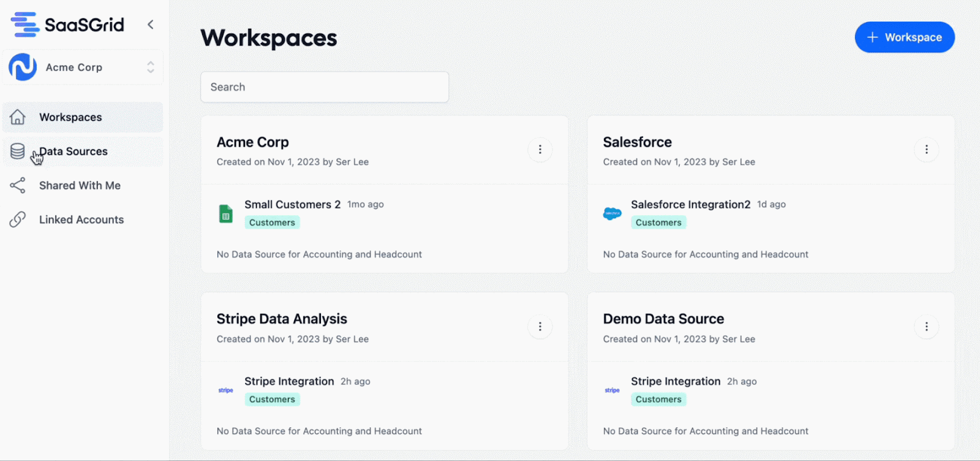
Task: Open the Acme Corp workspace options menu
Action: [x=540, y=150]
